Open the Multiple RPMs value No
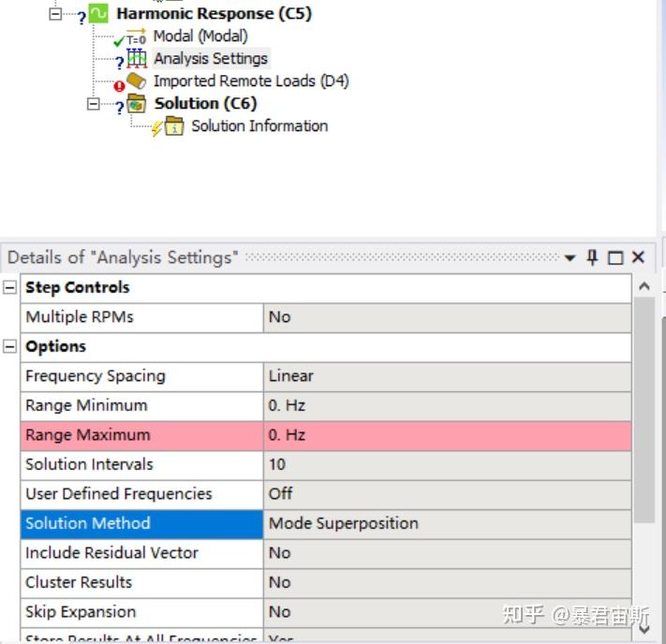This screenshot has width=666, height=644. [x=447, y=317]
